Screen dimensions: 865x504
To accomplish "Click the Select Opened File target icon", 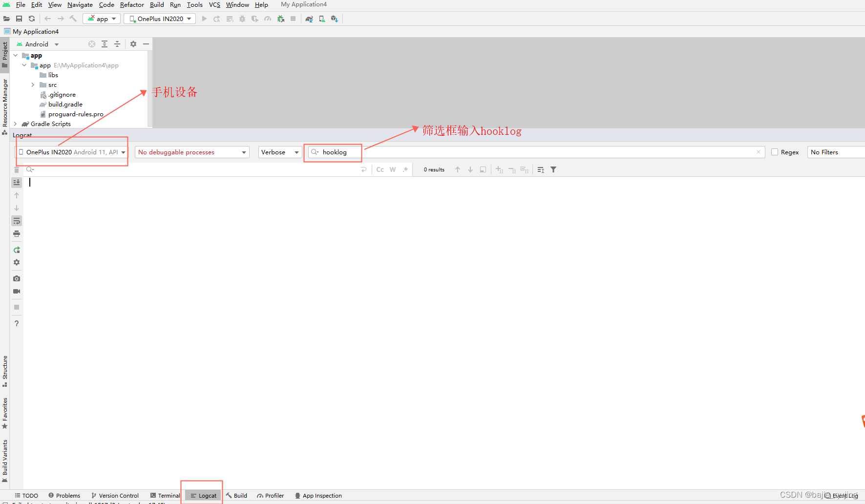I will pyautogui.click(x=92, y=44).
